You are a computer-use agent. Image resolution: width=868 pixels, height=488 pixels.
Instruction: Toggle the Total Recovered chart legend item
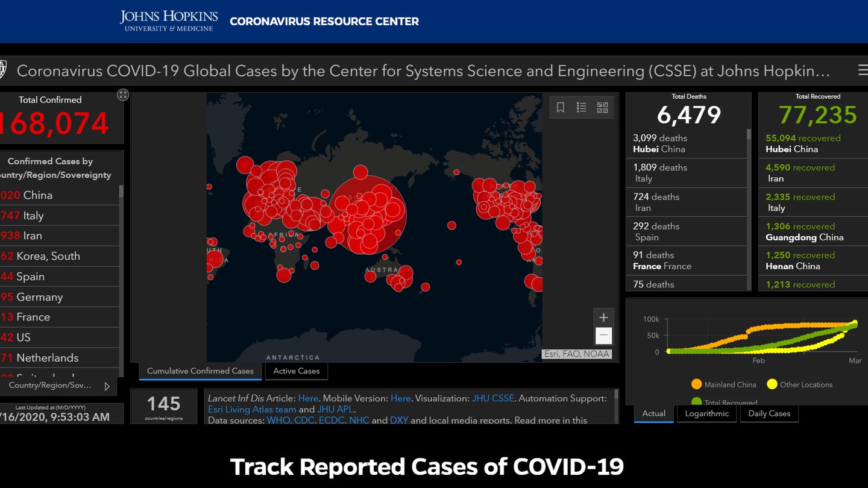coord(724,401)
